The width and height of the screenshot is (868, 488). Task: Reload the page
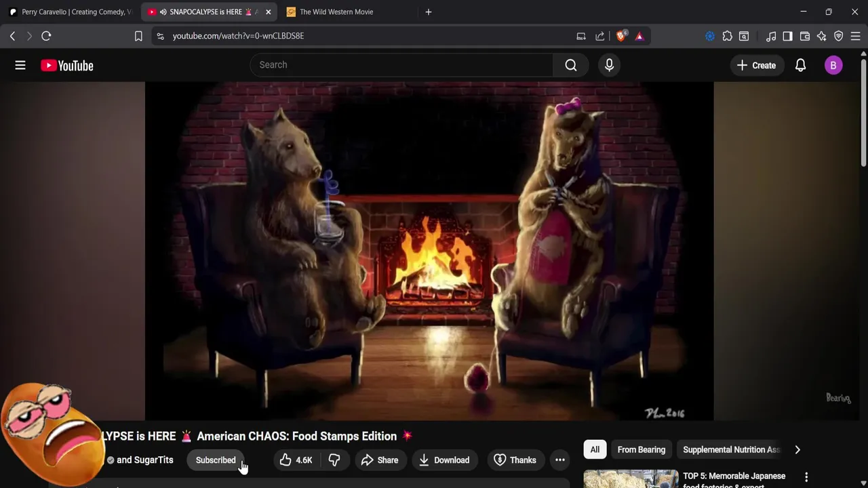tap(46, 36)
